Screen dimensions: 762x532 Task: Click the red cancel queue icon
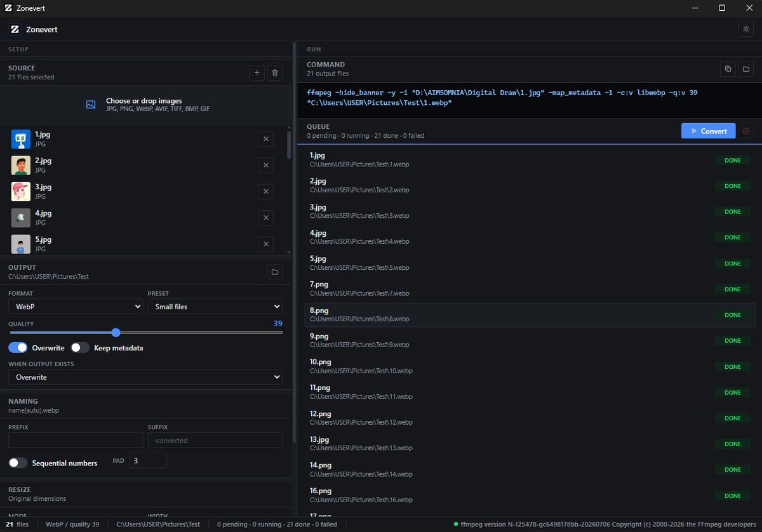[x=746, y=131]
